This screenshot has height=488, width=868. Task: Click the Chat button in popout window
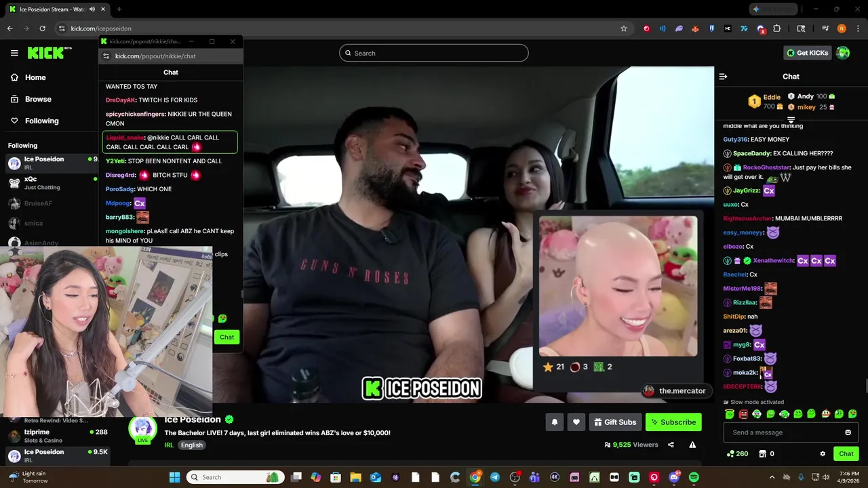[x=226, y=337]
